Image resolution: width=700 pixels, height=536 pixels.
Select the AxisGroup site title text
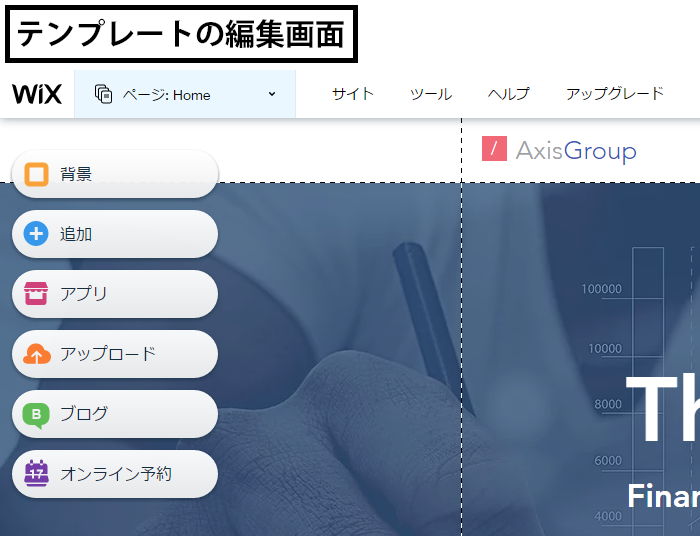click(x=576, y=151)
